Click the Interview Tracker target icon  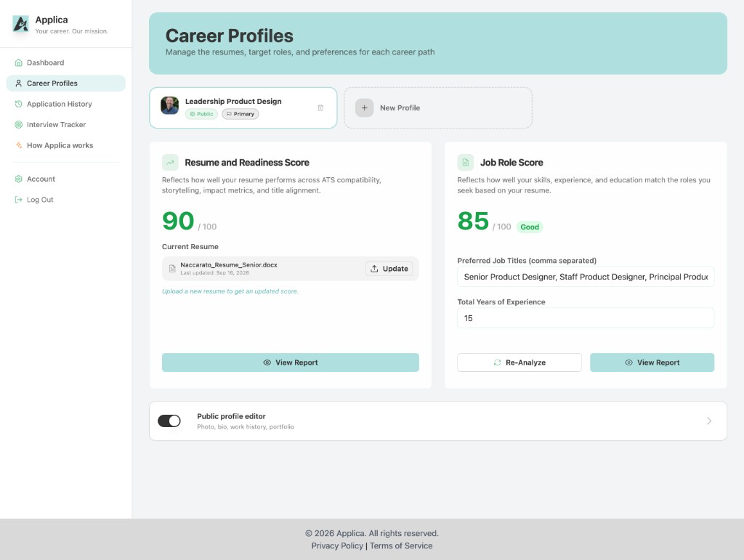[x=18, y=125]
